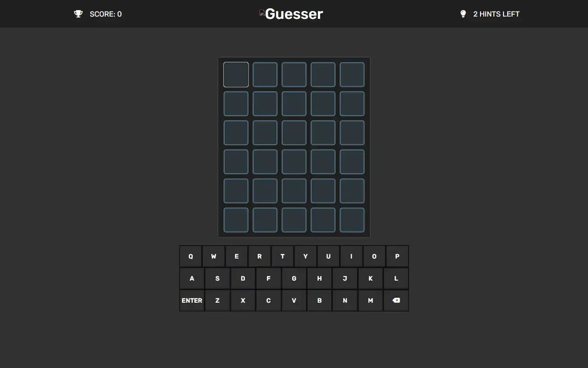This screenshot has width=588, height=368.
Task: Tap the U key on keyboard
Action: click(328, 256)
